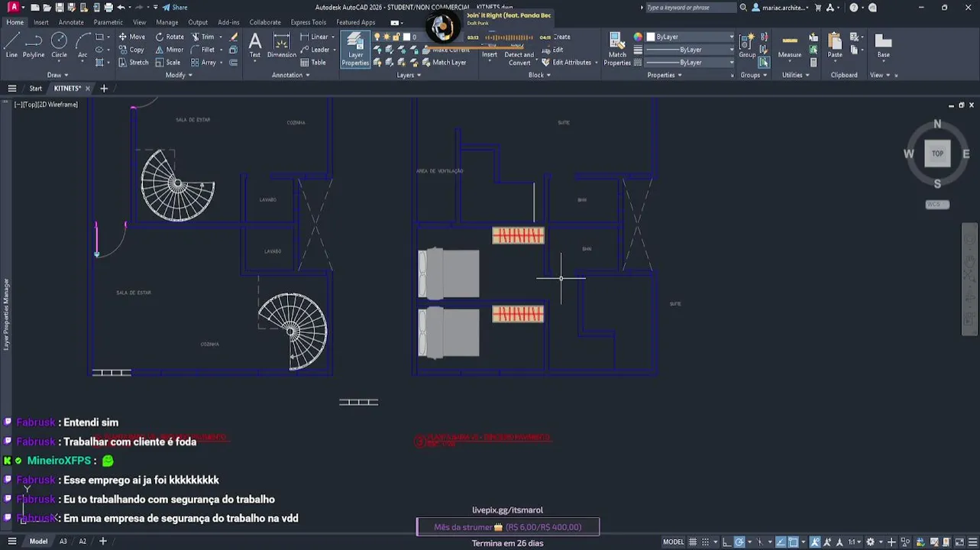Image resolution: width=980 pixels, height=550 pixels.
Task: Expand the Block panel
Action: (539, 75)
